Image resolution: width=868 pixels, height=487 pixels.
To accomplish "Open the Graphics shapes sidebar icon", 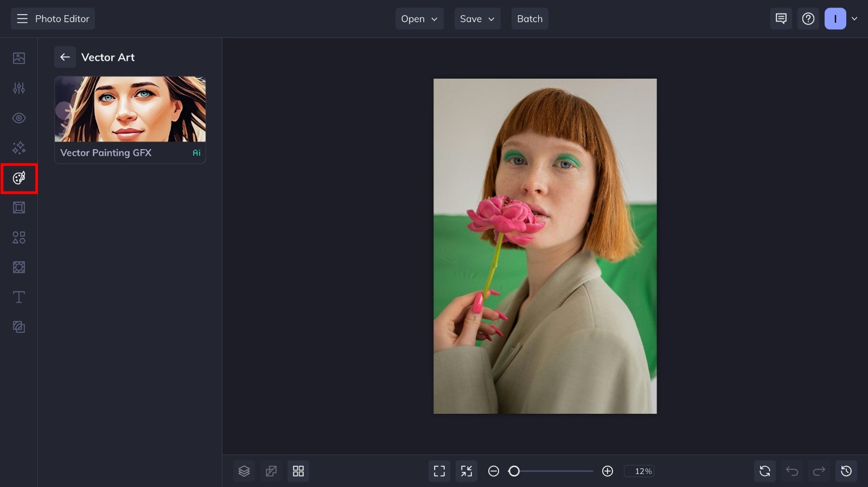I will (x=19, y=238).
